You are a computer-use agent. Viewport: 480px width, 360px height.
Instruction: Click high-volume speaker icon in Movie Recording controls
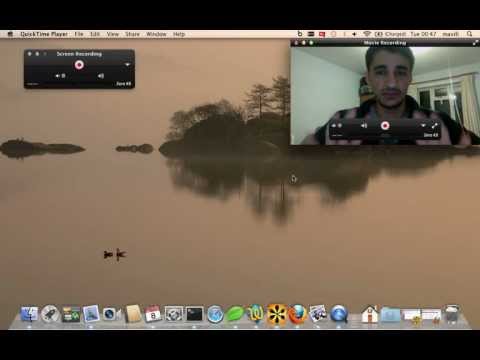click(x=364, y=126)
